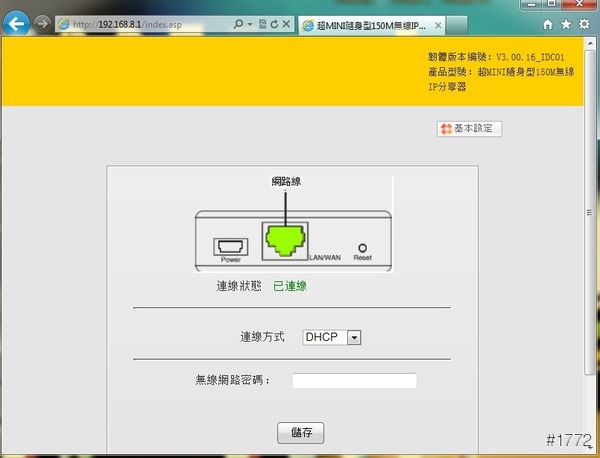The image size is (600, 458).
Task: Click the 基本設定 button
Action: [469, 129]
